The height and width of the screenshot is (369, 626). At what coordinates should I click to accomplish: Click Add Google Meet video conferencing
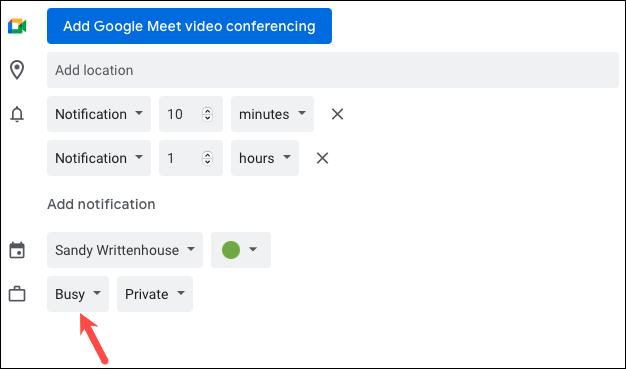(189, 26)
